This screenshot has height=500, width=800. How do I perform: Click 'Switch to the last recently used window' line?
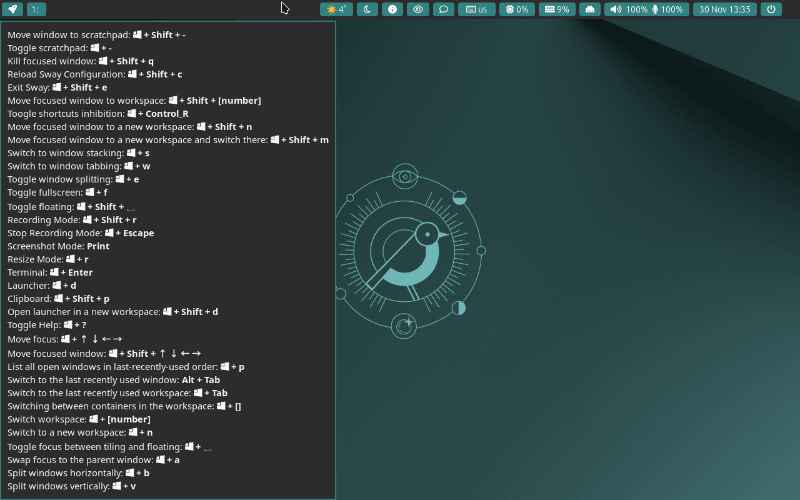[x=114, y=380]
